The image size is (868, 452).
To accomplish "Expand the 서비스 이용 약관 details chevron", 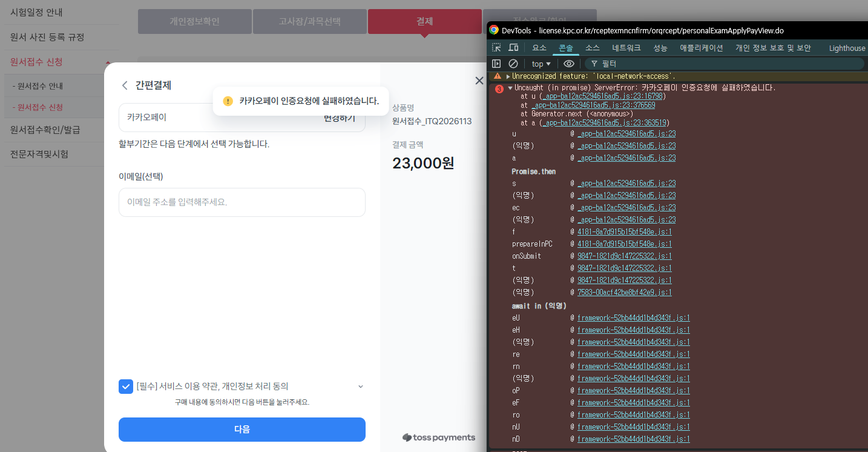I will [361, 387].
